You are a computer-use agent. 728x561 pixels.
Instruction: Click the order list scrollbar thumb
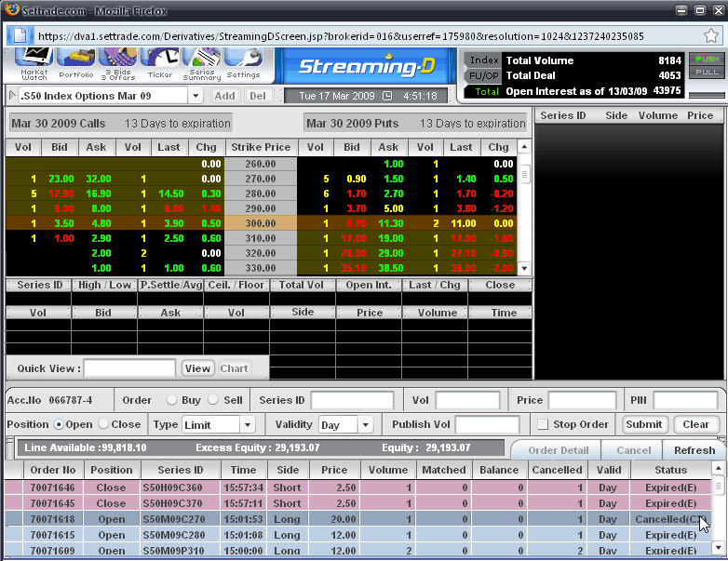pyautogui.click(x=718, y=486)
